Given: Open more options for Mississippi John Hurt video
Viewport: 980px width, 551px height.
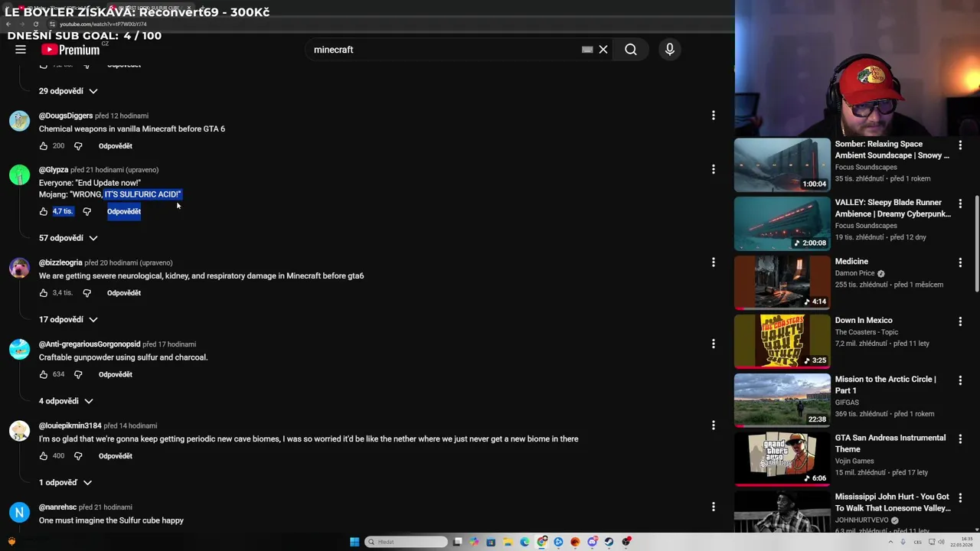Looking at the screenshot, I should point(960,497).
